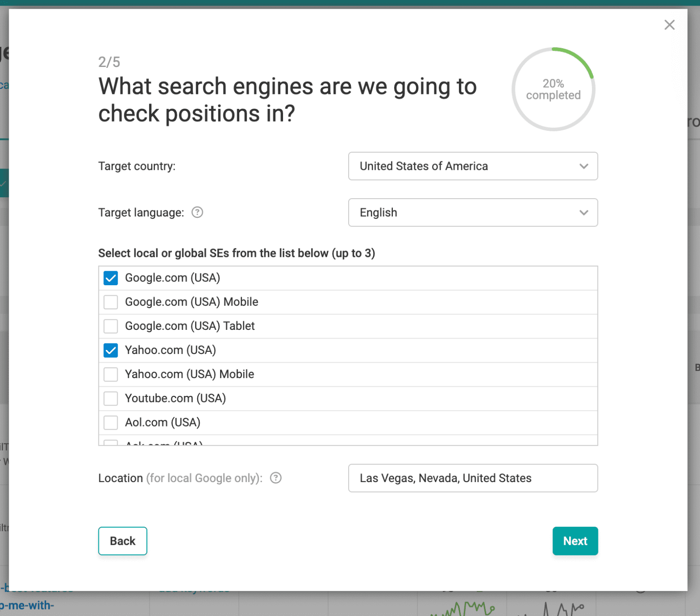Open the Location help tooltip
The width and height of the screenshot is (700, 616).
tap(276, 478)
